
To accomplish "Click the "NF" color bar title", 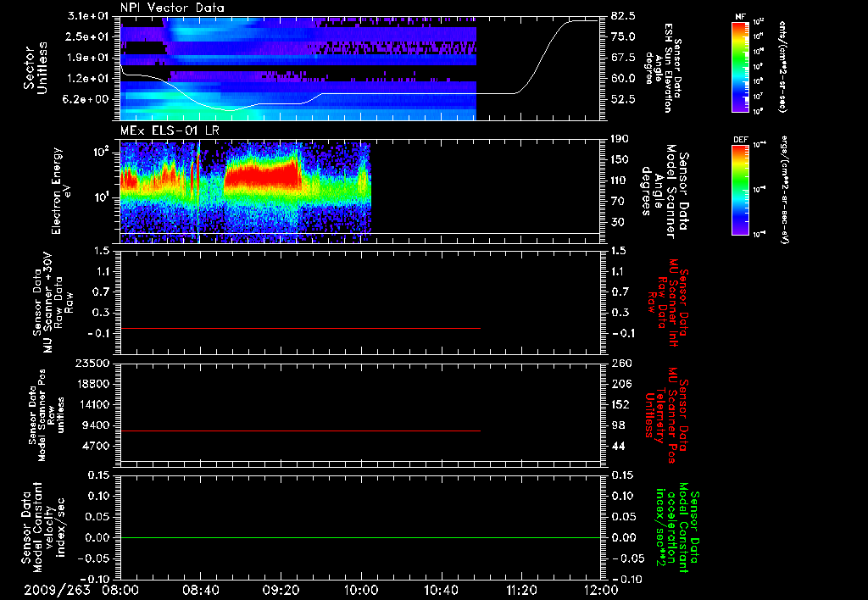I will (x=741, y=17).
